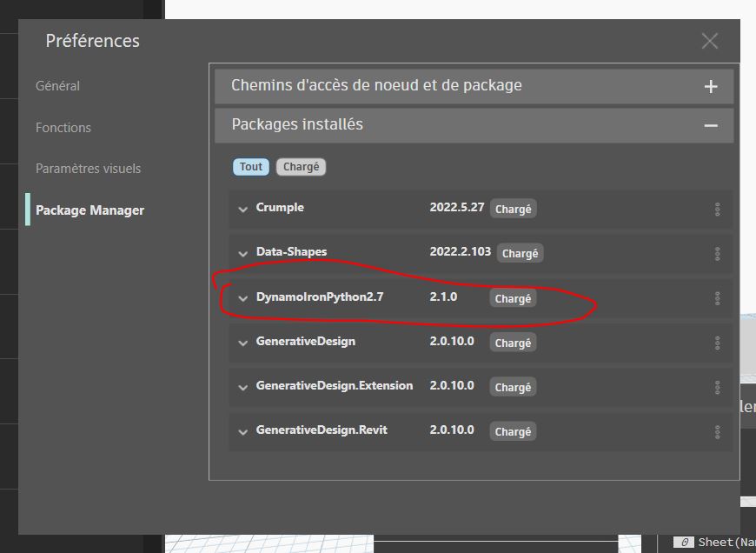Collapse Packages installés section with minus icon
Viewport: 756px width, 553px height.
(x=711, y=125)
